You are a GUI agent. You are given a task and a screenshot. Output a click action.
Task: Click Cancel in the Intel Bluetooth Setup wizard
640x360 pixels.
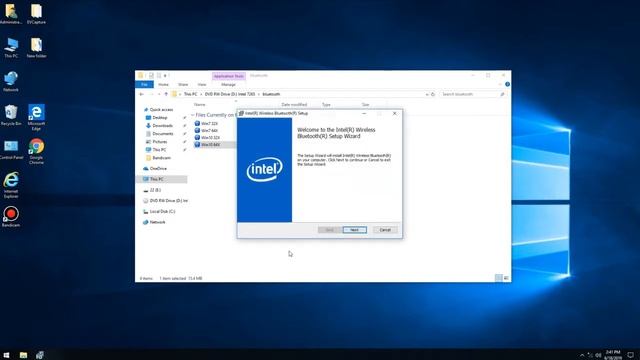click(x=385, y=230)
